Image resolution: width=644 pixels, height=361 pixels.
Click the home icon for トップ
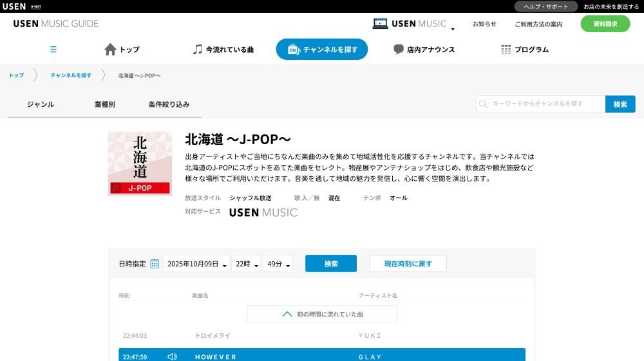pos(110,50)
